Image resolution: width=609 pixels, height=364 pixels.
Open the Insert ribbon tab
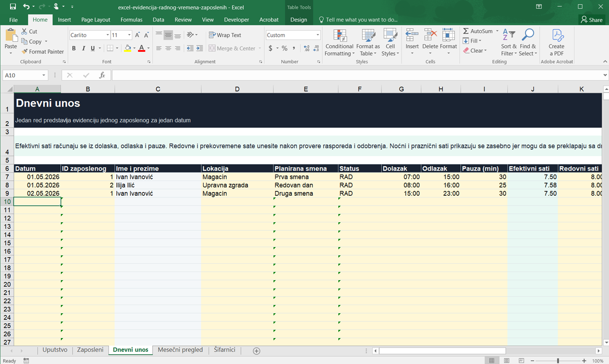click(64, 20)
